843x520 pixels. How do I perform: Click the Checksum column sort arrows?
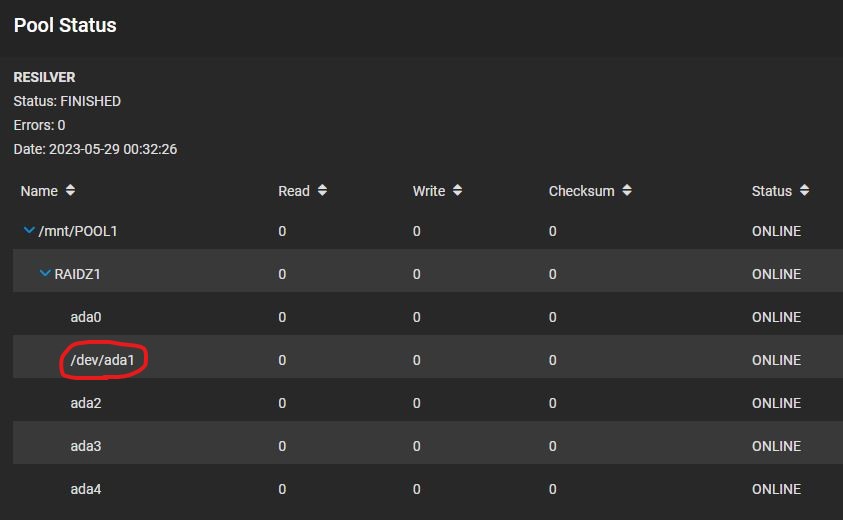tap(627, 190)
